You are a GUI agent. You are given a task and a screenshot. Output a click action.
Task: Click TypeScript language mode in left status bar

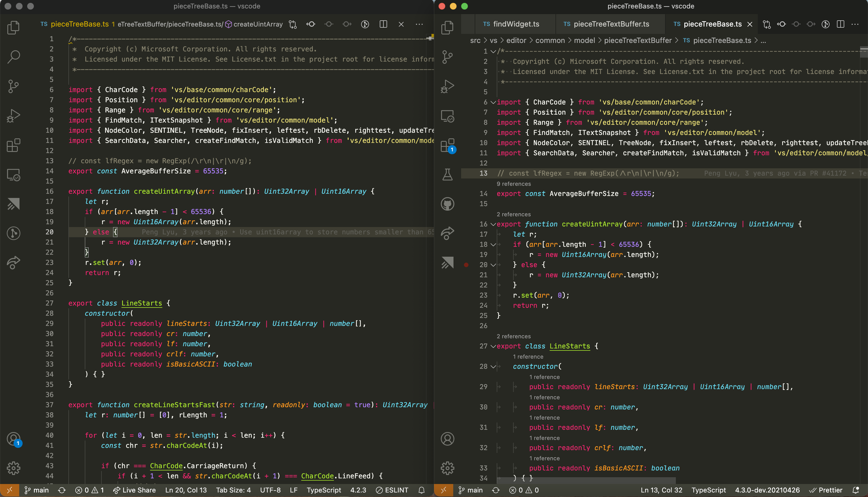coord(324,490)
